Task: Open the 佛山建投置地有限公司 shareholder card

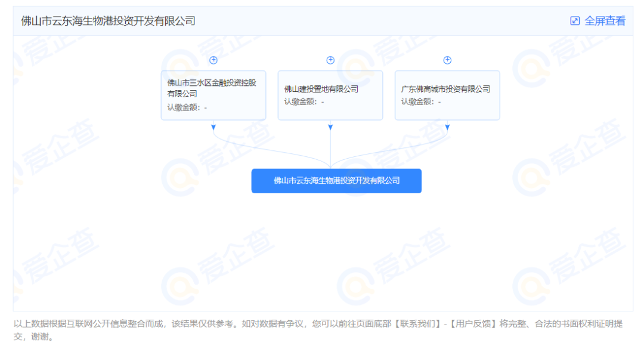Action: [x=330, y=95]
